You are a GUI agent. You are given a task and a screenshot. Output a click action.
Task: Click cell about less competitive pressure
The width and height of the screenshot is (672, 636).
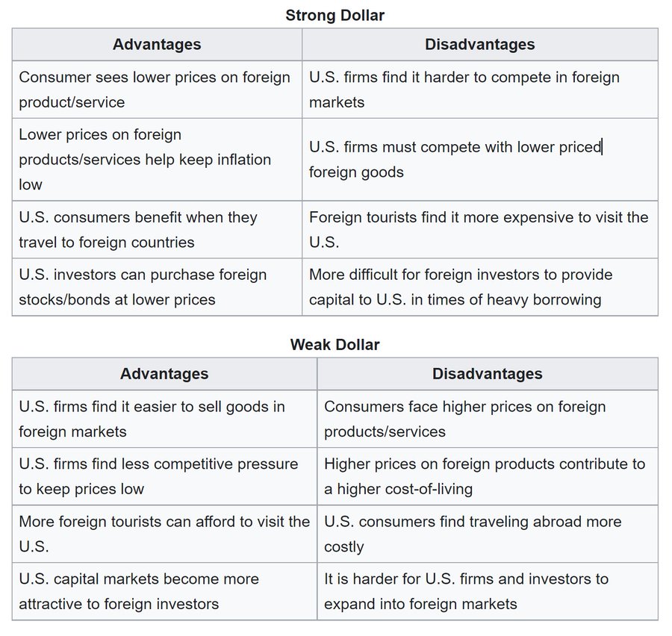click(158, 476)
